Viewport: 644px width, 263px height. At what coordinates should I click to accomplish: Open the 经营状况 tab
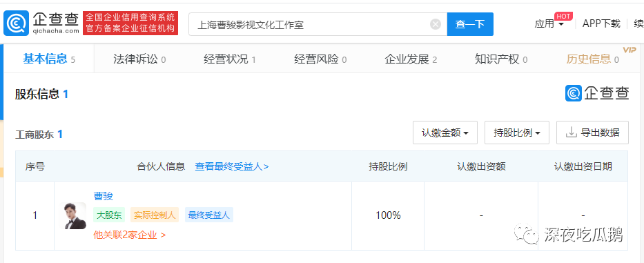pos(230,59)
